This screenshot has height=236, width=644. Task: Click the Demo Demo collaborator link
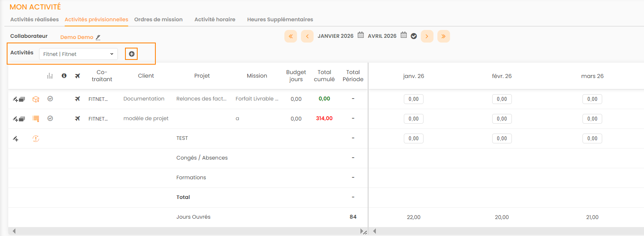click(x=77, y=37)
